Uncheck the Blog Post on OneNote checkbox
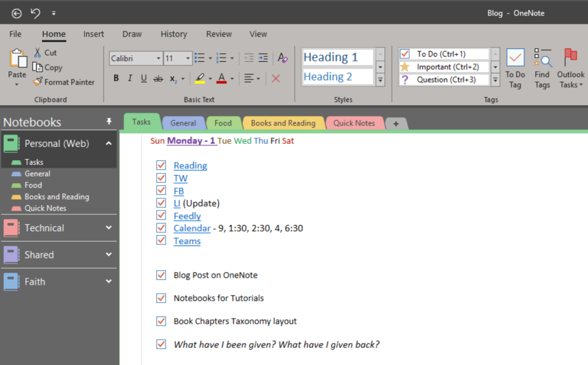 [x=161, y=275]
